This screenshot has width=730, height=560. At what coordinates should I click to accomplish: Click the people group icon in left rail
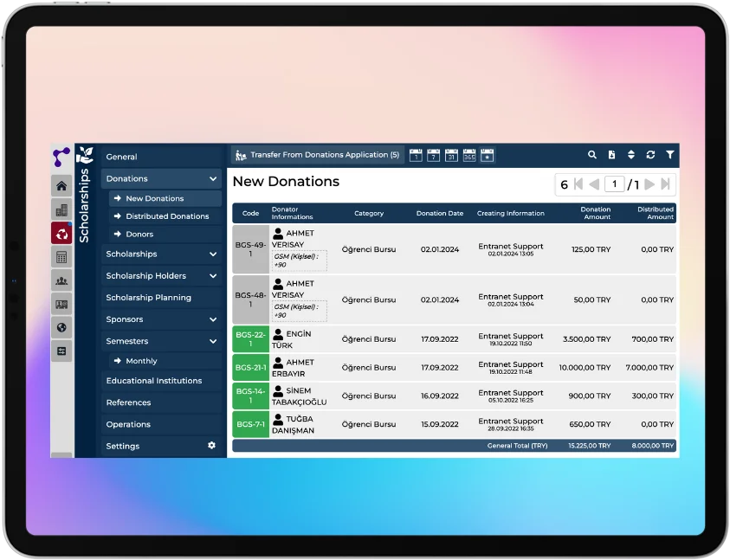pos(61,280)
